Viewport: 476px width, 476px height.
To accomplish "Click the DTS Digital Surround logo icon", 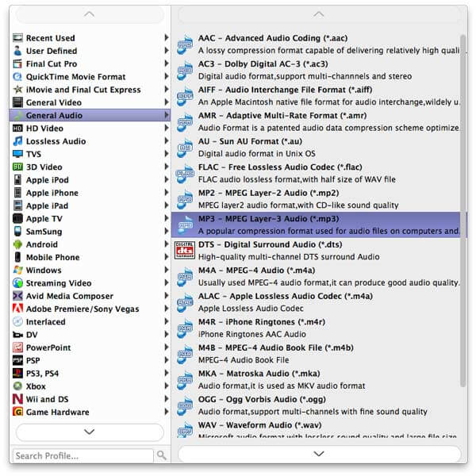I will (x=185, y=251).
